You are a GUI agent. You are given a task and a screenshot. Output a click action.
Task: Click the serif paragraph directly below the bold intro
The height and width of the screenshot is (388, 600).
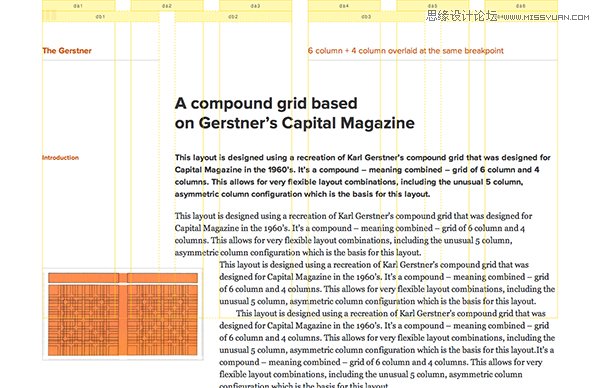[x=354, y=234]
